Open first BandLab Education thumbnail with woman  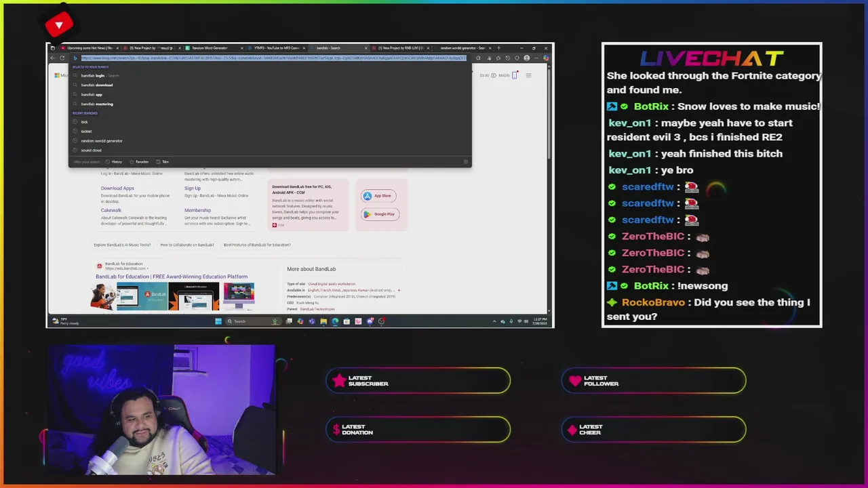(103, 297)
